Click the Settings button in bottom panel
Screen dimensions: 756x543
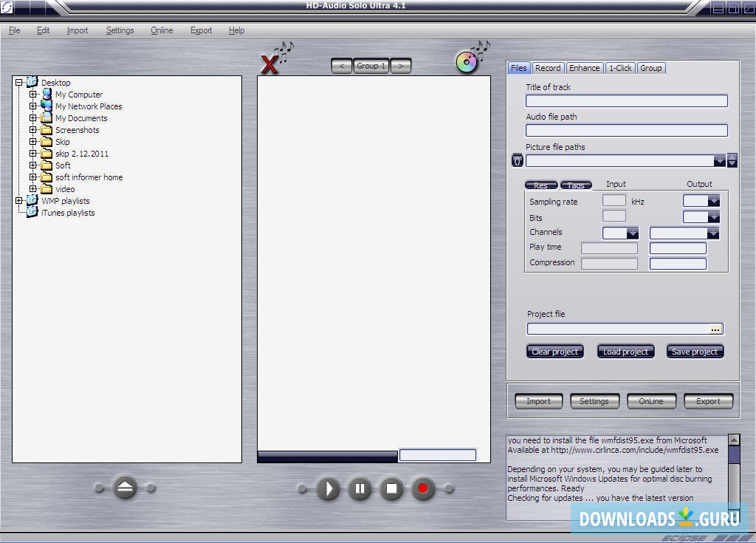(x=594, y=402)
